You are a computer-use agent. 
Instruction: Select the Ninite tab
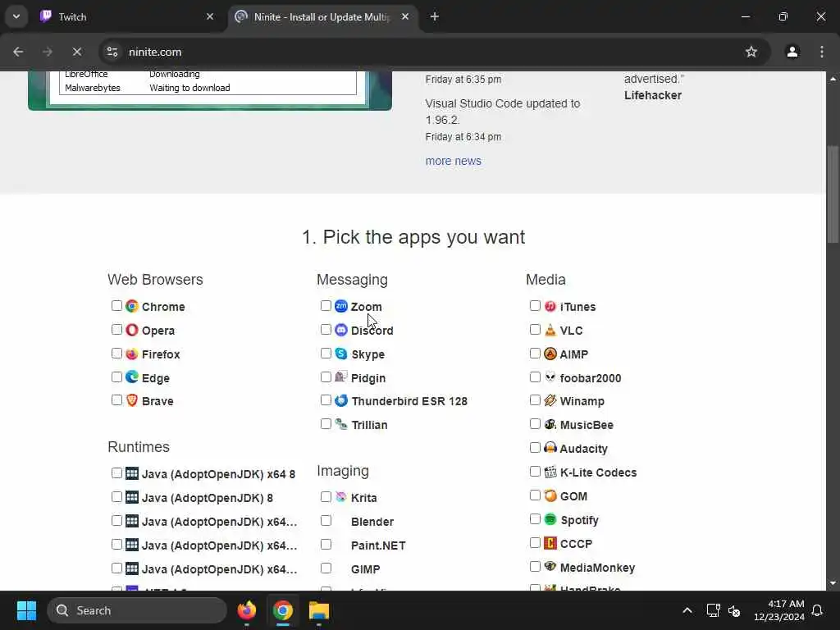(x=323, y=16)
